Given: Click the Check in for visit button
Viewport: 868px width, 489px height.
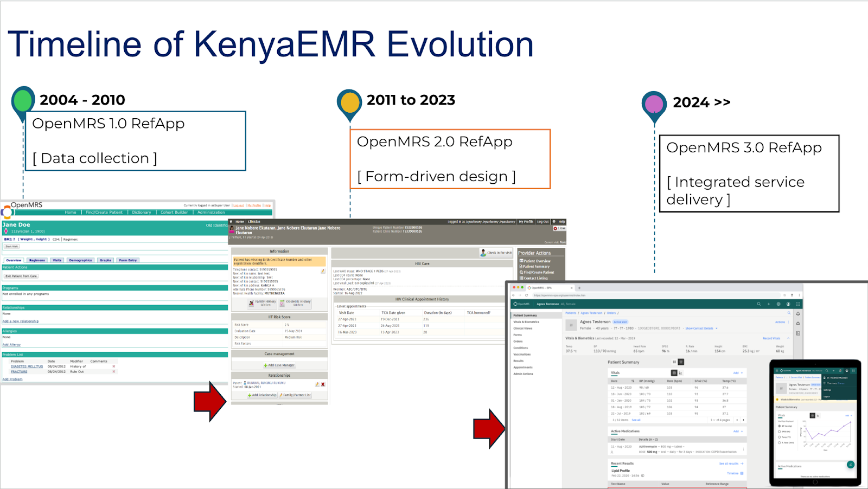Looking at the screenshot, I should coord(496,253).
